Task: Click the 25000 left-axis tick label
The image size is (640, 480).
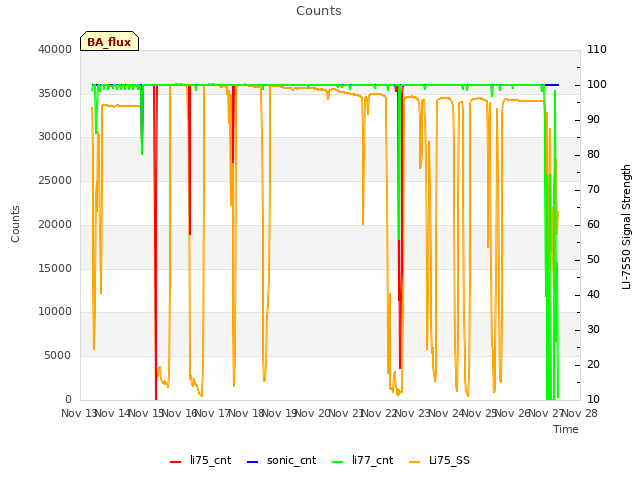Action: [x=55, y=180]
